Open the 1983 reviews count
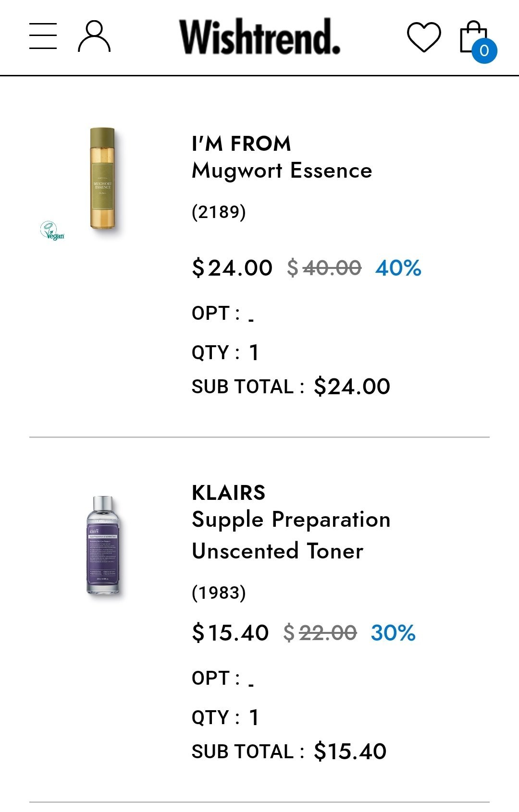This screenshot has width=519, height=812. (x=219, y=593)
